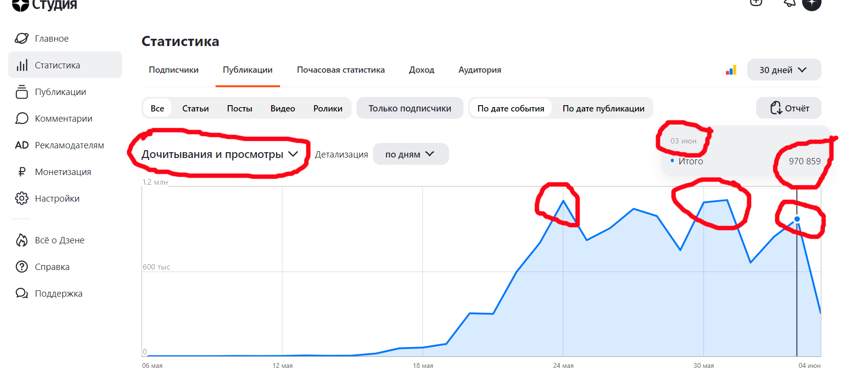Viewport: 868px width, 379px height.
Task: Select the По дате публикации option
Action: coord(603,108)
